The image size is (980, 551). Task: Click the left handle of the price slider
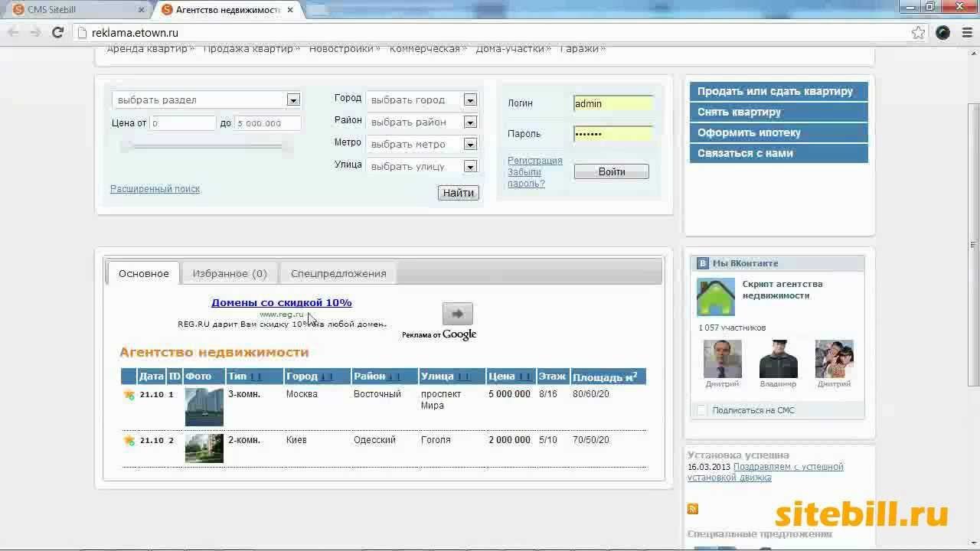(125, 145)
